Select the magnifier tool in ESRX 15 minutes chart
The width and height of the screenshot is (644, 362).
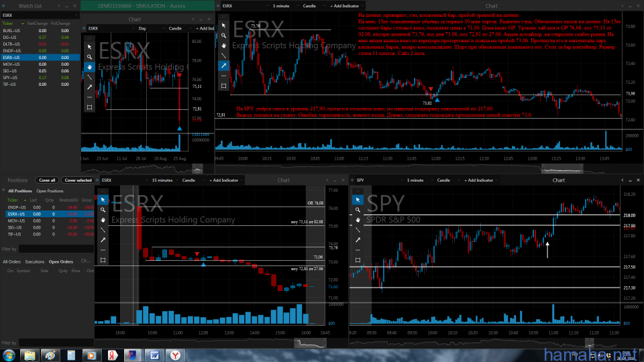click(103, 210)
